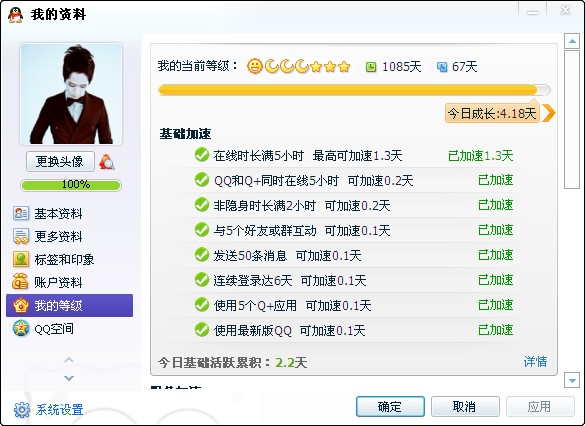Click the vertical scrollbar thumb
Screen dimensions: 585x426
click(572, 120)
